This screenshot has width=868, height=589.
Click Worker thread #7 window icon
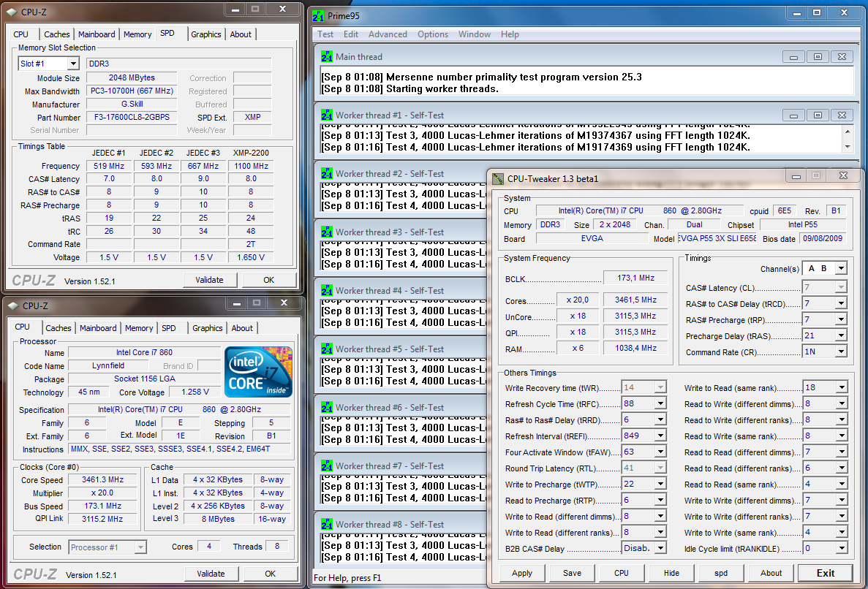[x=327, y=466]
